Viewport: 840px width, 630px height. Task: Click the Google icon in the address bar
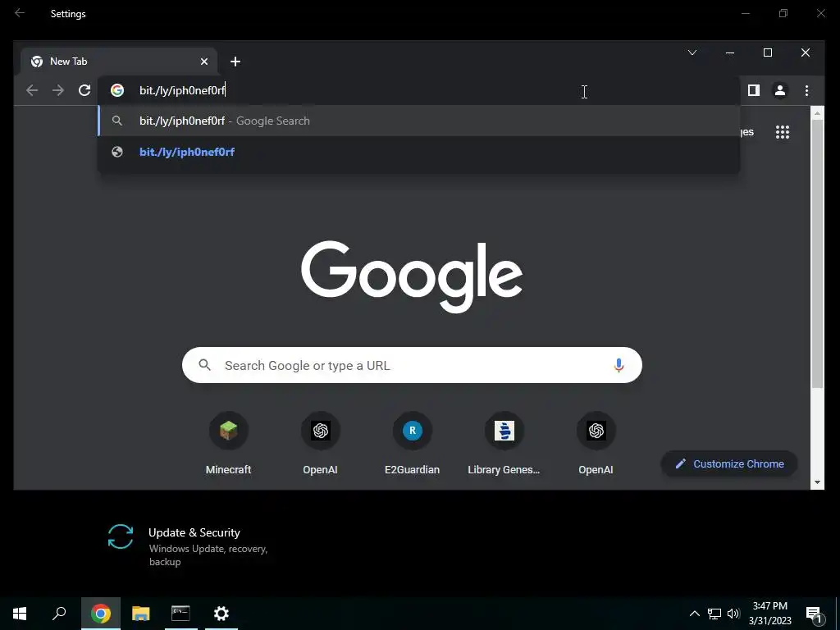[117, 90]
